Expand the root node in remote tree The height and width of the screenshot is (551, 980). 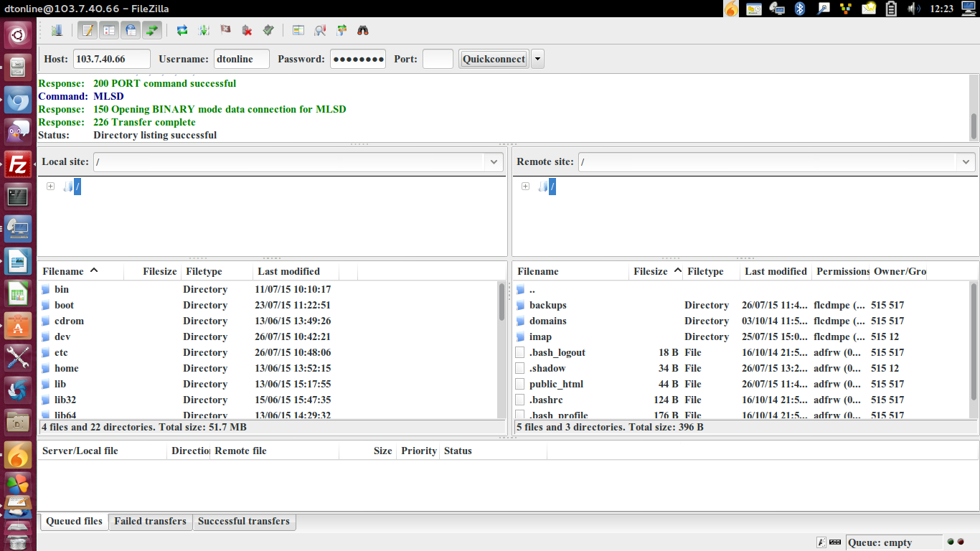pos(525,187)
